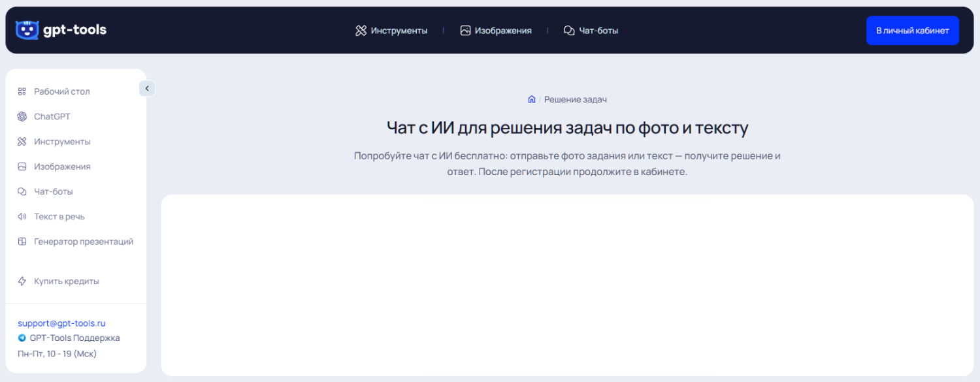
Task: Click the Купить кредиты option
Action: (x=67, y=281)
